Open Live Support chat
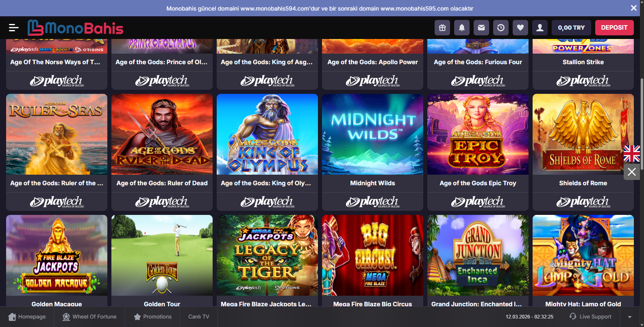The width and height of the screenshot is (644, 327). (590, 317)
